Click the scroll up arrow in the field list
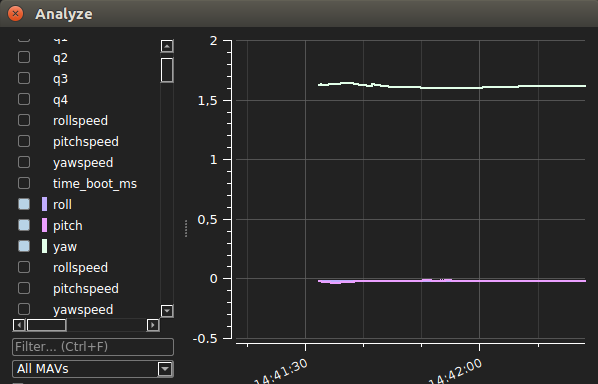Image resolution: width=598 pixels, height=384 pixels. 167,47
